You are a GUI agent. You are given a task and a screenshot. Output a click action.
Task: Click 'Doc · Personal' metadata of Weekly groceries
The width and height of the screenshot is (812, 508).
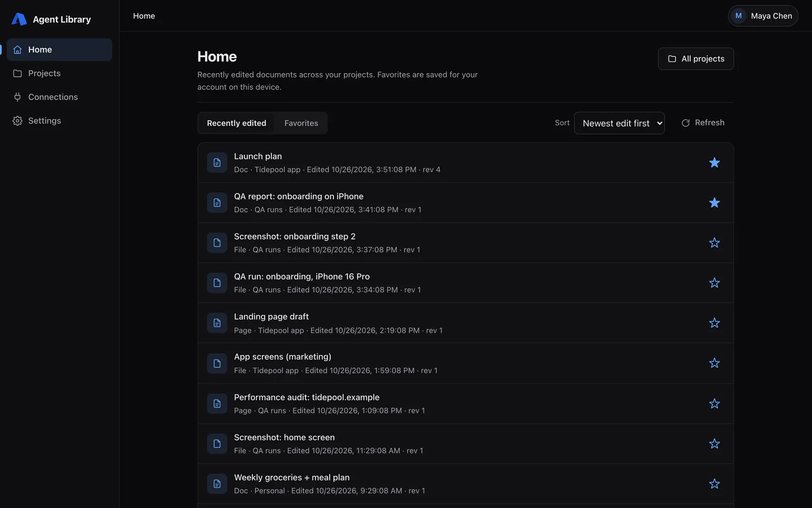tap(259, 491)
